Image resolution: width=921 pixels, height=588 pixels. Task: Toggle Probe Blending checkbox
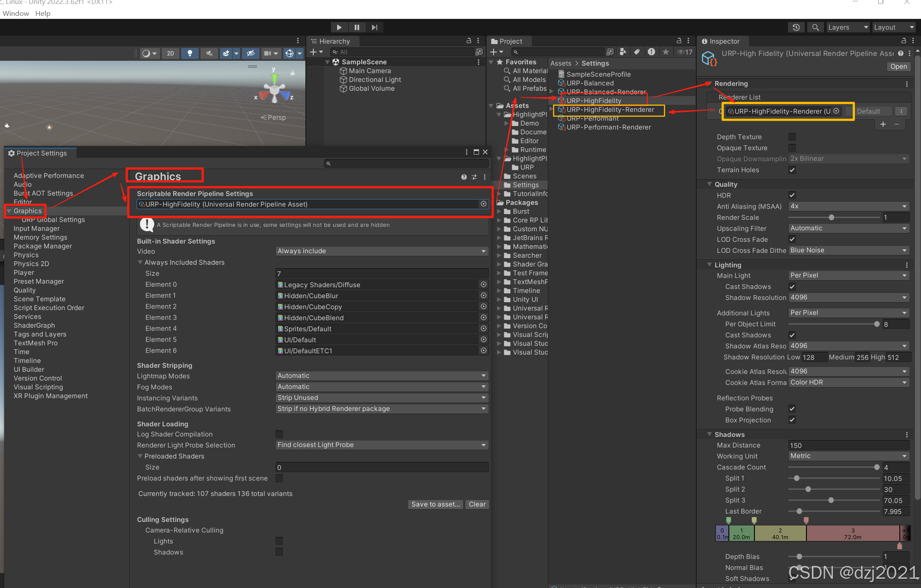point(792,409)
